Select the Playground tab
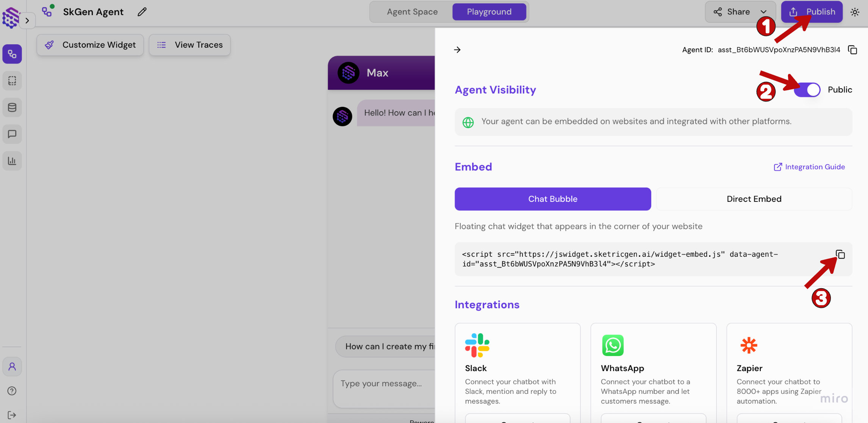 (489, 12)
